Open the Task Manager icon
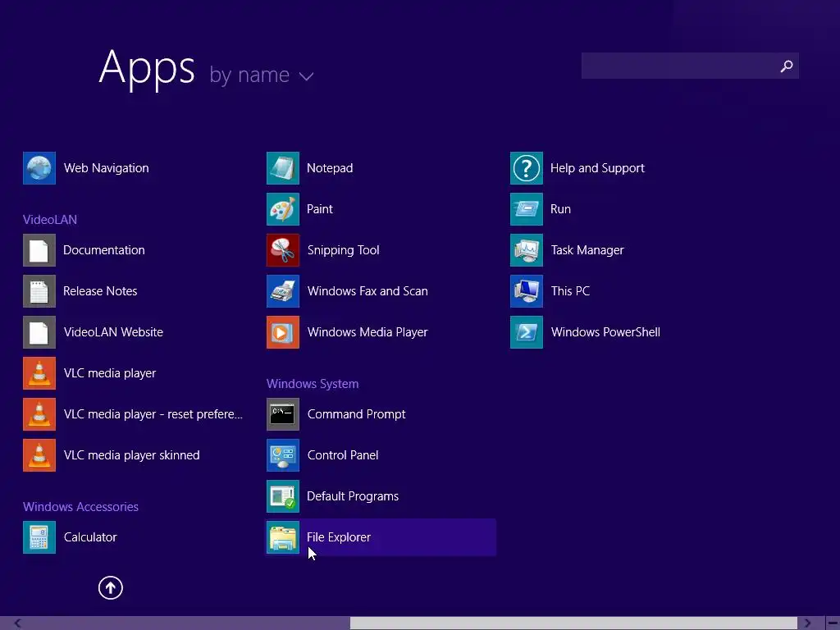840x630 pixels. point(527,250)
